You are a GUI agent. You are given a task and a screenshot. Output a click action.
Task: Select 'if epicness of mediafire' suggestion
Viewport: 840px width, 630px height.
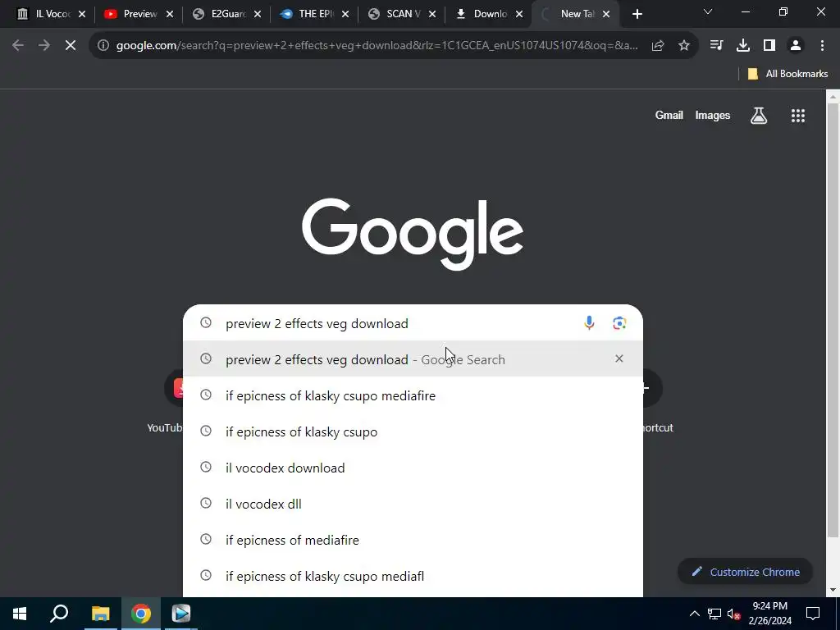413,540
